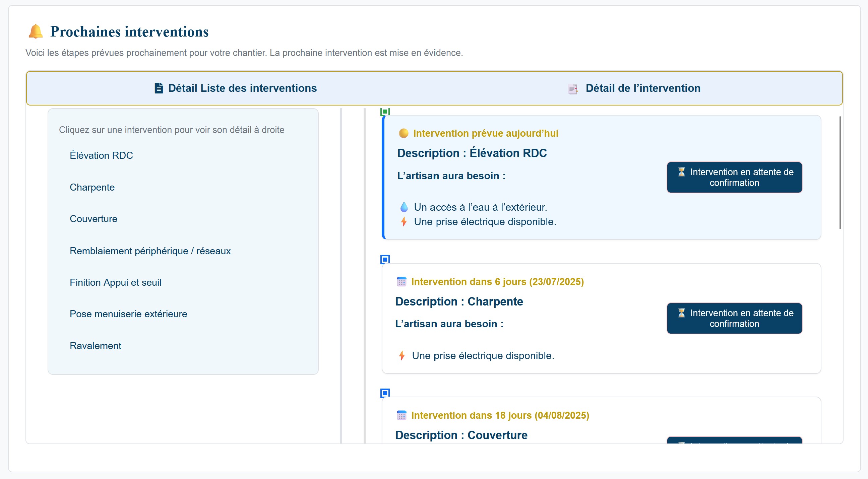The width and height of the screenshot is (868, 479).
Task: Click L'artisan aura besoin label in Charpente card
Action: pos(449,324)
